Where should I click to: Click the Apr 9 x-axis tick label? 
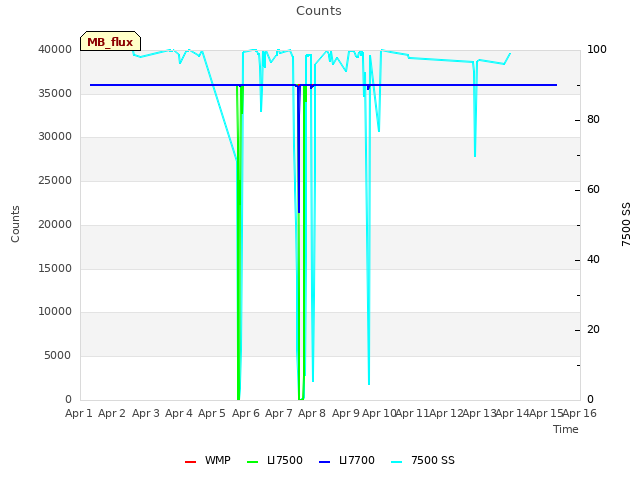point(345,413)
